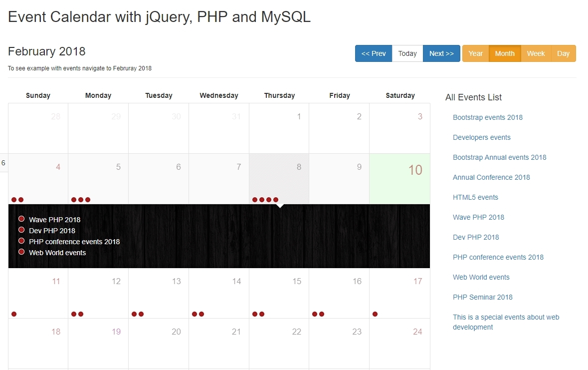Image resolution: width=588 pixels, height=370 pixels.
Task: Click the event dot on February 11
Action: (14, 314)
